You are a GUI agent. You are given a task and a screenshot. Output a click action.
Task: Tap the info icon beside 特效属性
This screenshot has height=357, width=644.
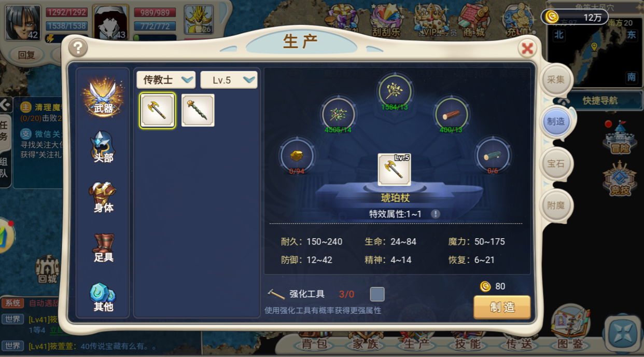pyautogui.click(x=436, y=214)
